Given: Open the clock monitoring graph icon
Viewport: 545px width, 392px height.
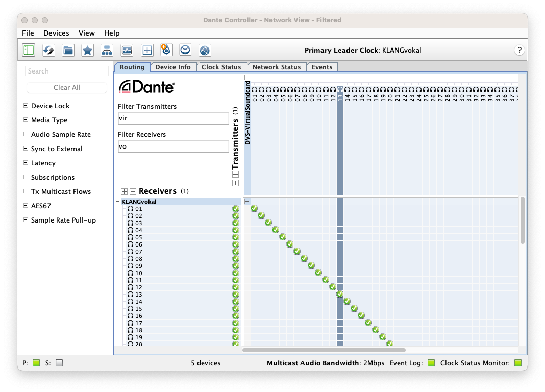Looking at the screenshot, I should (x=127, y=50).
